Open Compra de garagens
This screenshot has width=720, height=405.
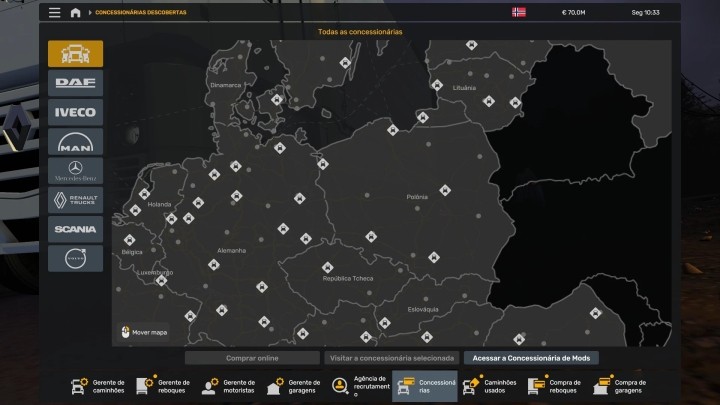[620, 386]
